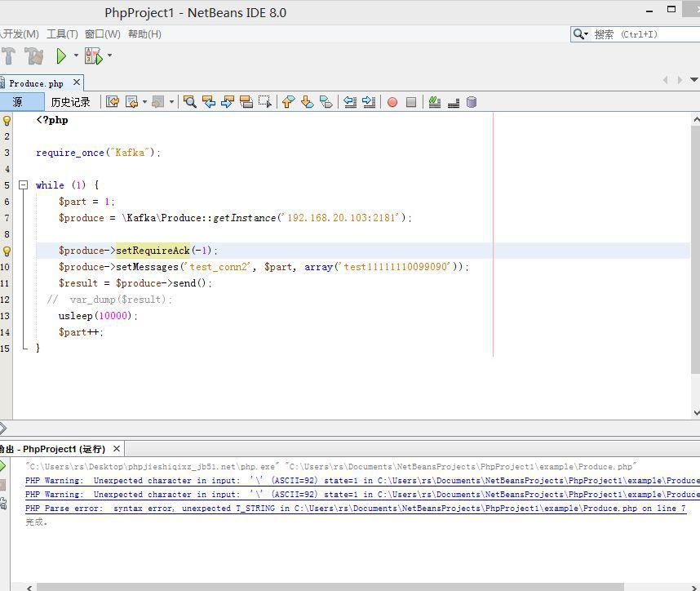This screenshot has height=591, width=700.
Task: Toggle Rectangular Selection icon
Action: point(265,102)
